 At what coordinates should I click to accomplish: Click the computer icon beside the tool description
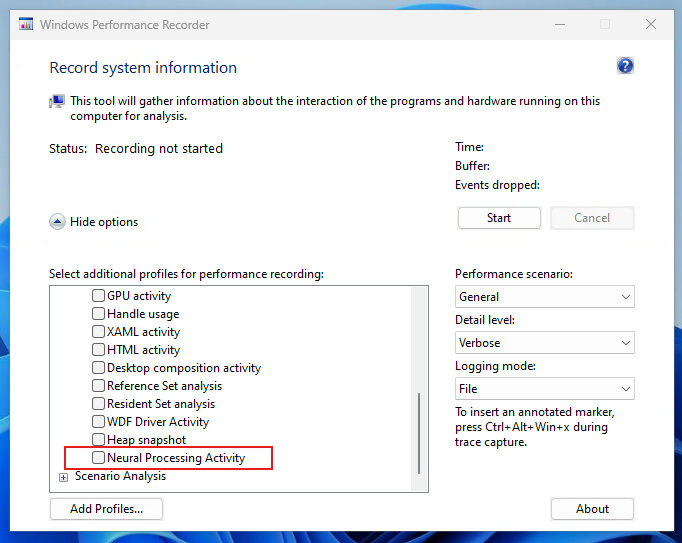pyautogui.click(x=57, y=101)
